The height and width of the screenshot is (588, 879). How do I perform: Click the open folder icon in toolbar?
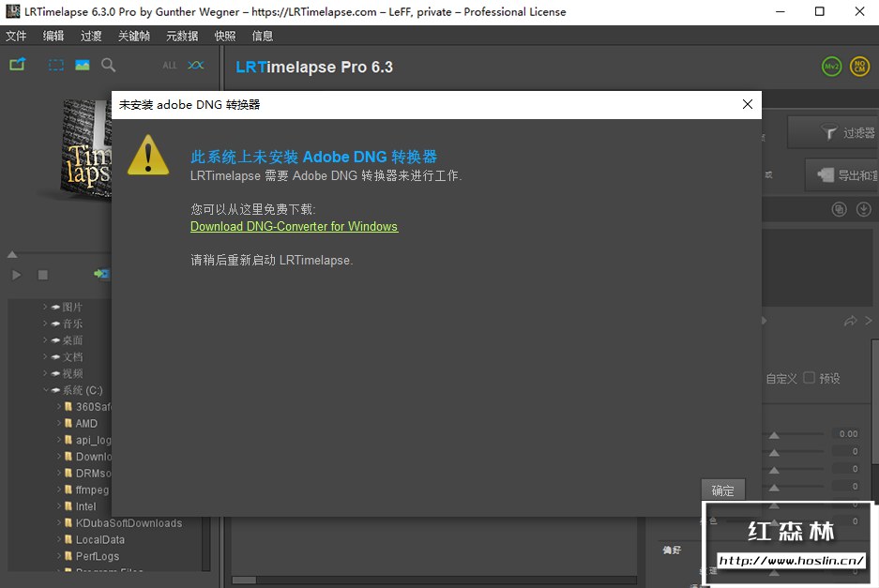[18, 65]
